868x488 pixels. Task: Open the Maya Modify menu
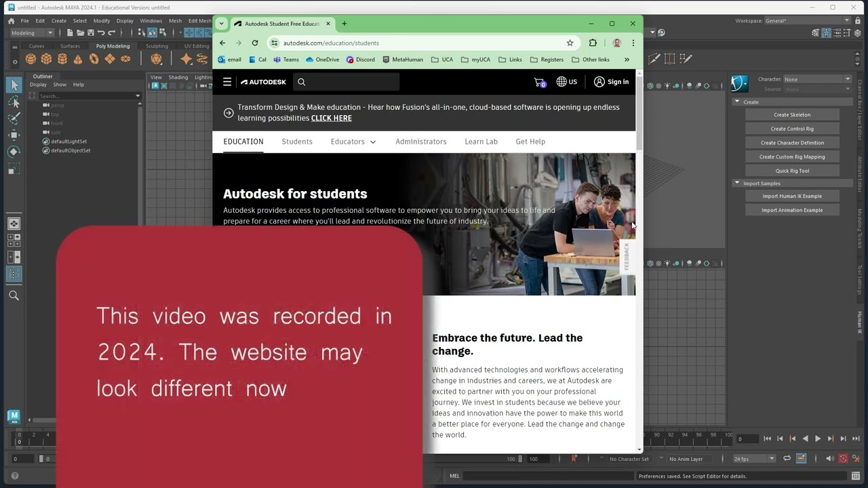[102, 21]
